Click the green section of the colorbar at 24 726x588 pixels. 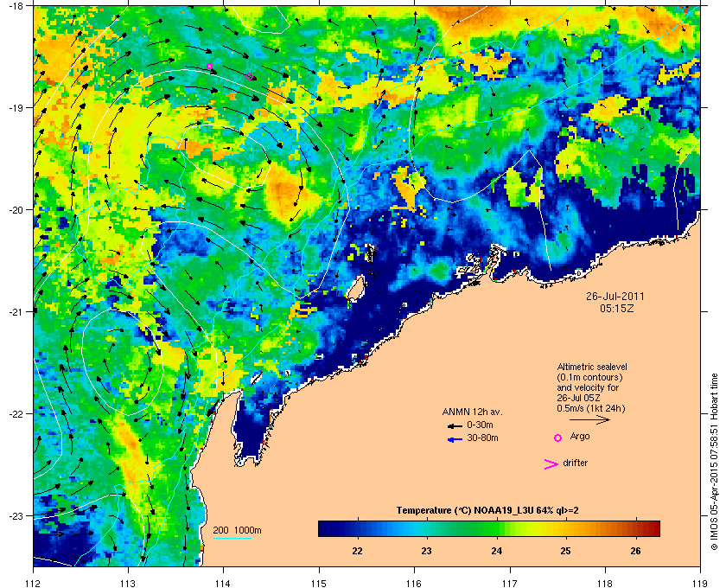tap(497, 528)
